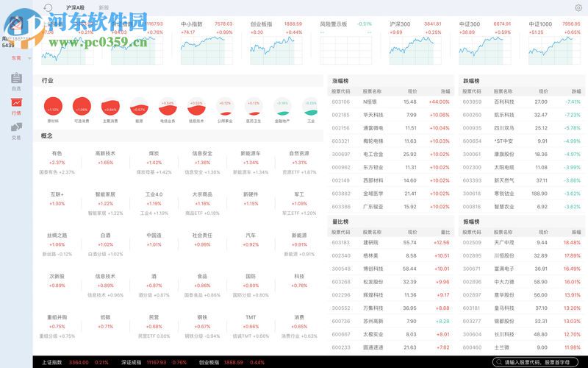Open the 工业4.0 concept tile

click(x=154, y=203)
